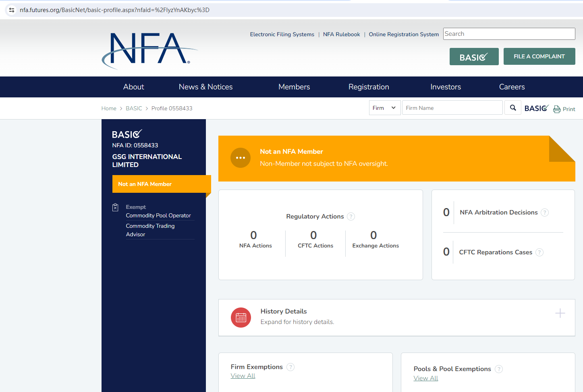Expand History Details with the plus icon
Image resolution: width=583 pixels, height=392 pixels.
(x=560, y=313)
